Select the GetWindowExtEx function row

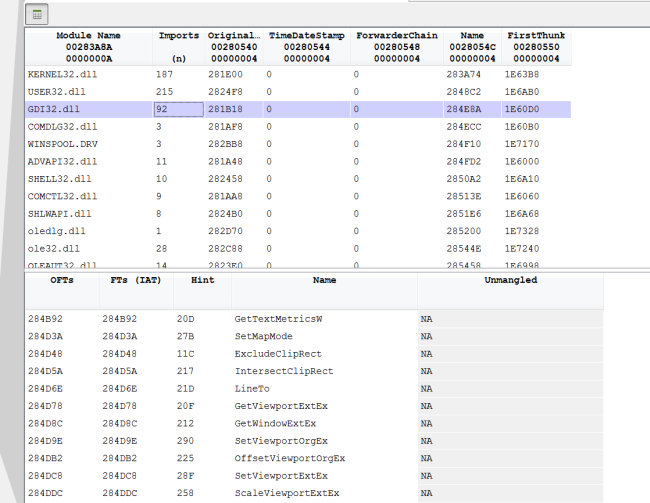314,423
